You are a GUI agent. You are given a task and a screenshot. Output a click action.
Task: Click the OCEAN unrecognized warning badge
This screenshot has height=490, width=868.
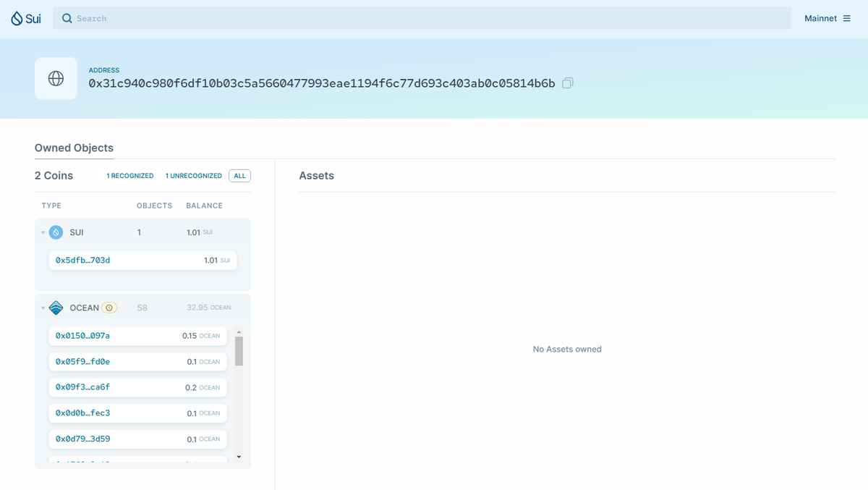pyautogui.click(x=109, y=308)
